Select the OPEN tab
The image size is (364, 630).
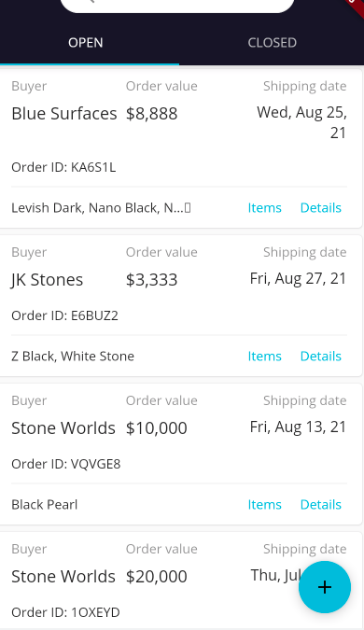tap(86, 43)
